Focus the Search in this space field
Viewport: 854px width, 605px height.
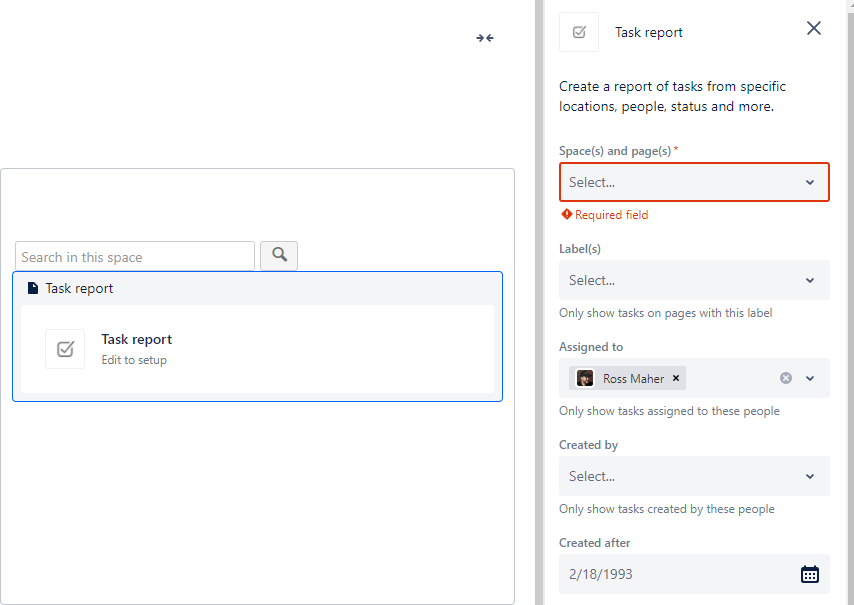(135, 256)
